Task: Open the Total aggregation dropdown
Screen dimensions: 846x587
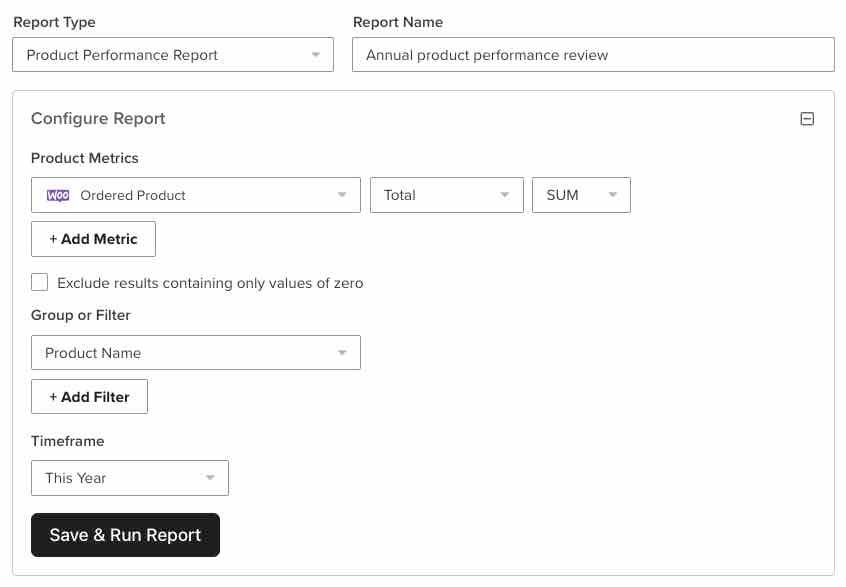Action: [x=446, y=195]
